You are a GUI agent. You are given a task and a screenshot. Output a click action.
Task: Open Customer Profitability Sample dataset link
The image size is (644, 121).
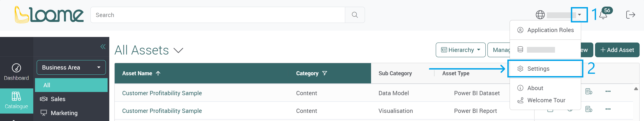(x=162, y=93)
